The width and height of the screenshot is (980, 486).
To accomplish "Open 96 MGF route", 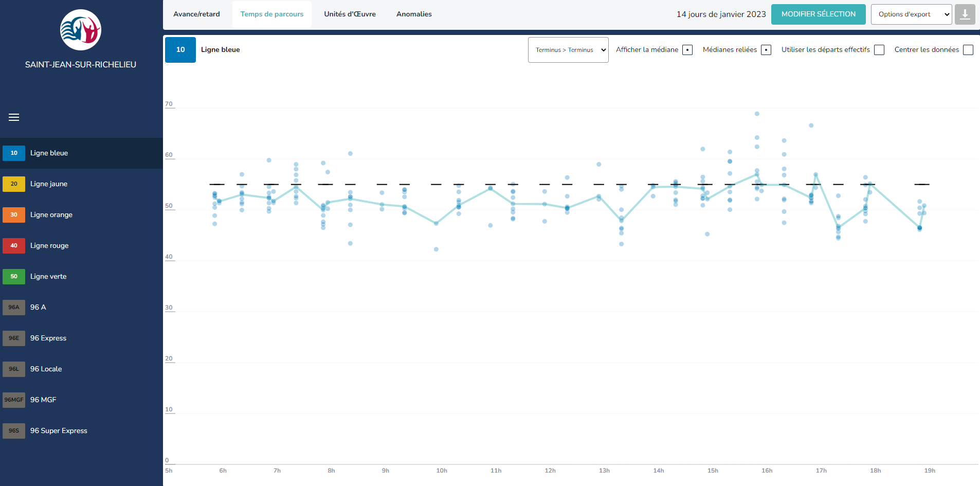I will (x=81, y=400).
